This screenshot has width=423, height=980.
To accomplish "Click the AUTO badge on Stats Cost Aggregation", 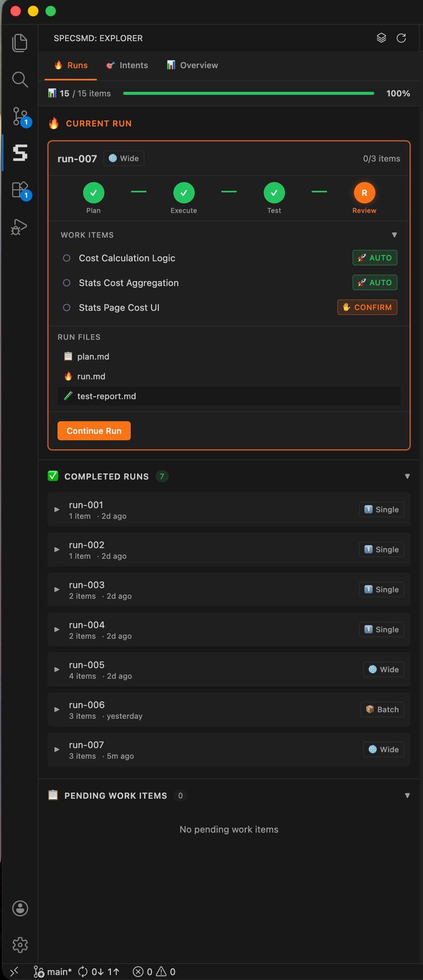I will 375,283.
